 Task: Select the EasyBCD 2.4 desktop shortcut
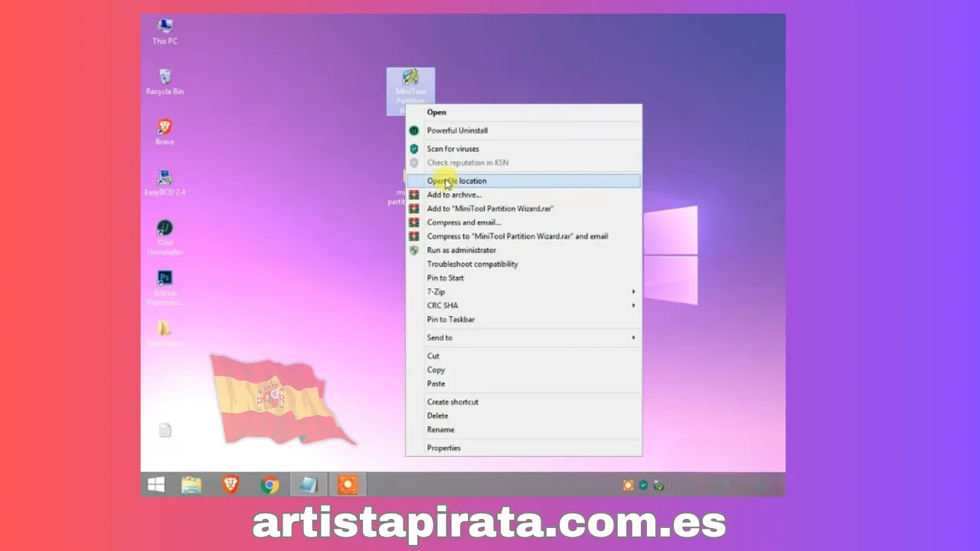point(165,183)
